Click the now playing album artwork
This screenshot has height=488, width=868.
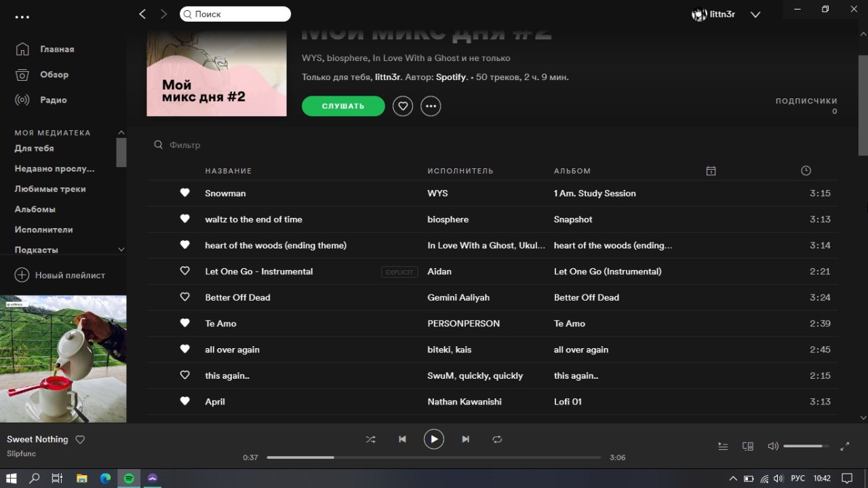63,358
